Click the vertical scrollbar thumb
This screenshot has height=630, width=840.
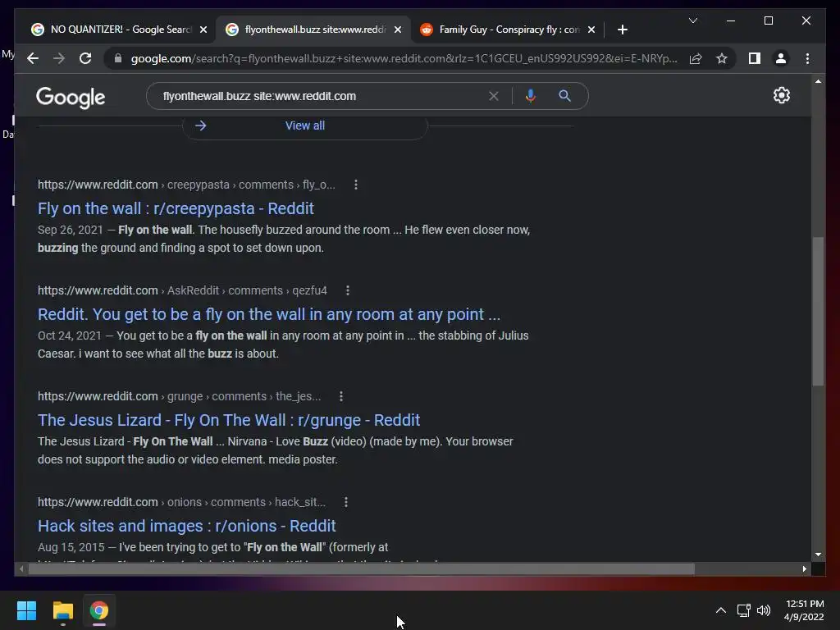pyautogui.click(x=818, y=311)
